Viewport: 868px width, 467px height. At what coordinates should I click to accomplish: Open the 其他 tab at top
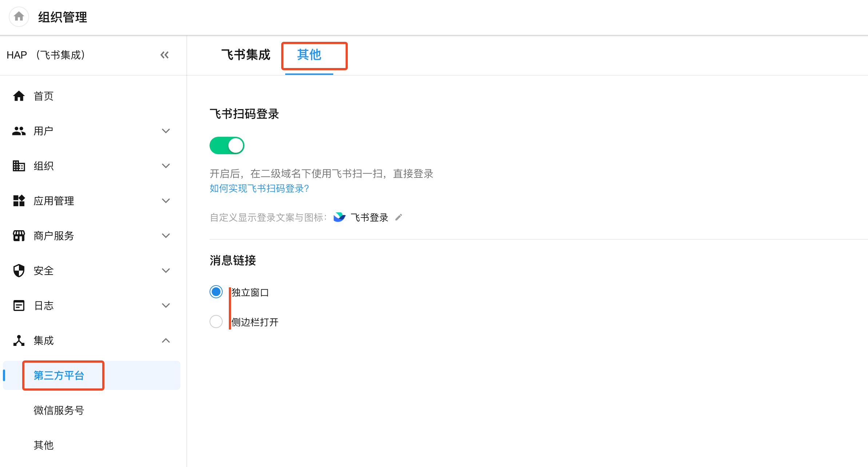tap(309, 55)
